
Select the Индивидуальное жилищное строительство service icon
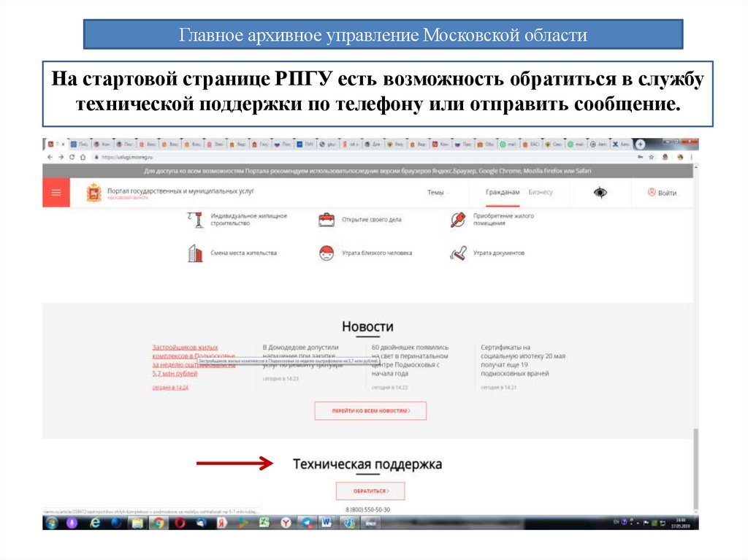pyautogui.click(x=195, y=218)
